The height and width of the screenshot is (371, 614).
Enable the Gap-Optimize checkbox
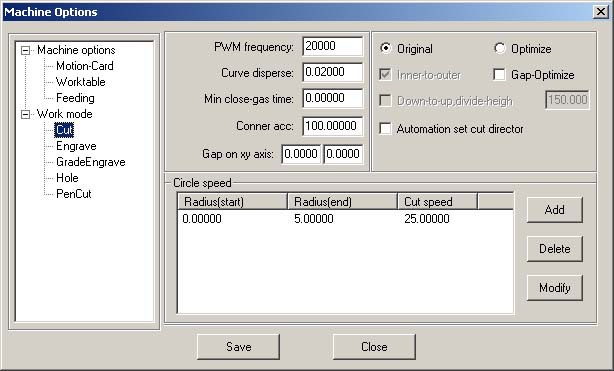(499, 74)
